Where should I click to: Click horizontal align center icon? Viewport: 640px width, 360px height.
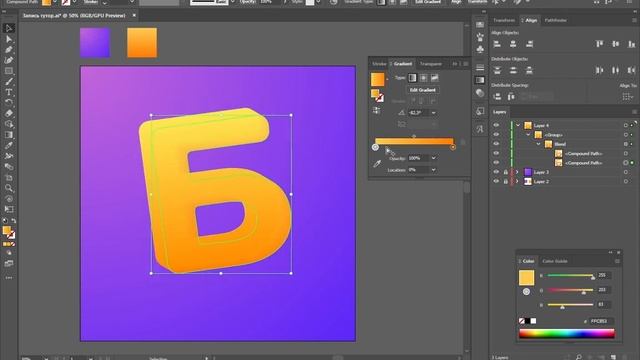513,44
